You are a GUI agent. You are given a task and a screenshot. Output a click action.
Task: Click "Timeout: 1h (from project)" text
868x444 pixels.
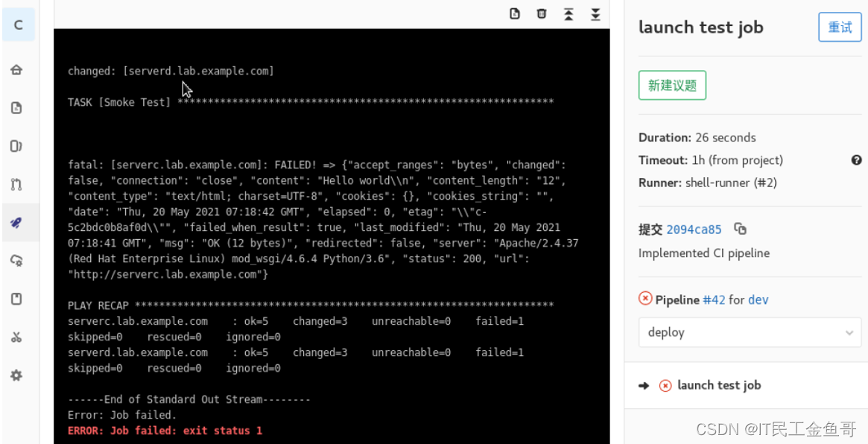point(711,161)
